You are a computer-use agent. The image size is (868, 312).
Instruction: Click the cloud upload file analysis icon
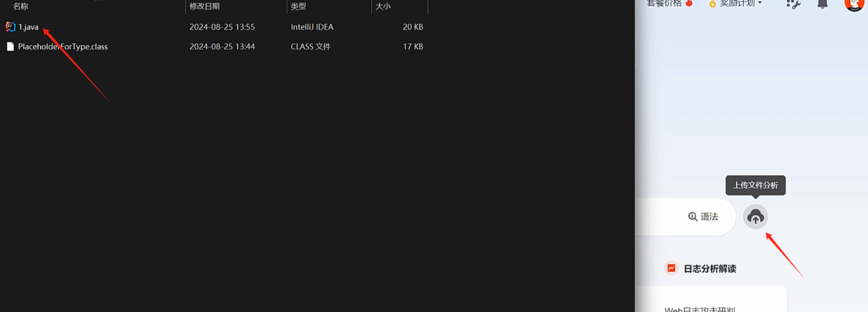[755, 217]
